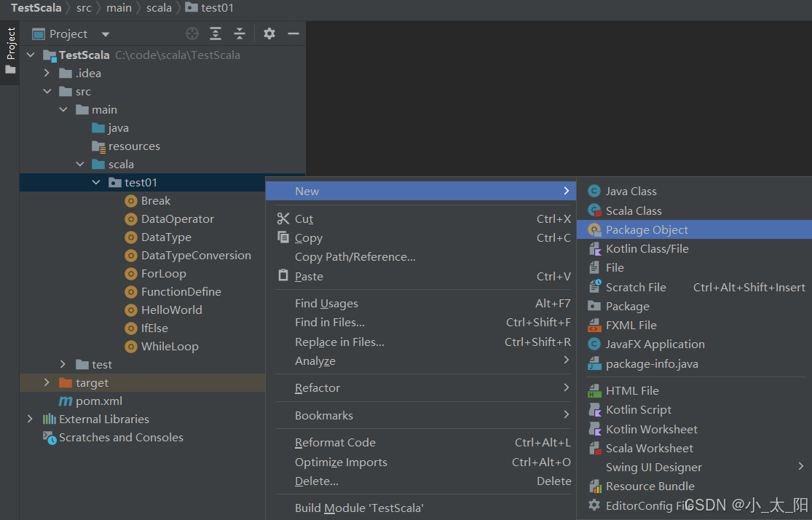Viewport: 812px width, 520px height.
Task: Select Reformat Code
Action: (x=420, y=442)
